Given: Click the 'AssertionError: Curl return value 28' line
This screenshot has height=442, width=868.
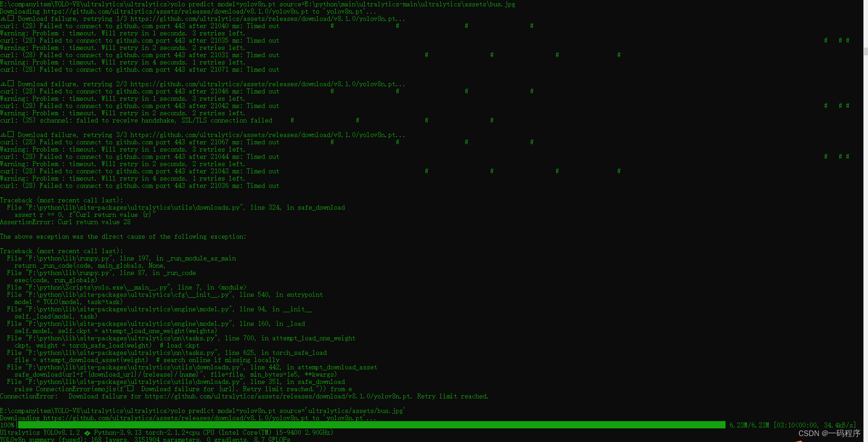Looking at the screenshot, I should pyautogui.click(x=65, y=222).
